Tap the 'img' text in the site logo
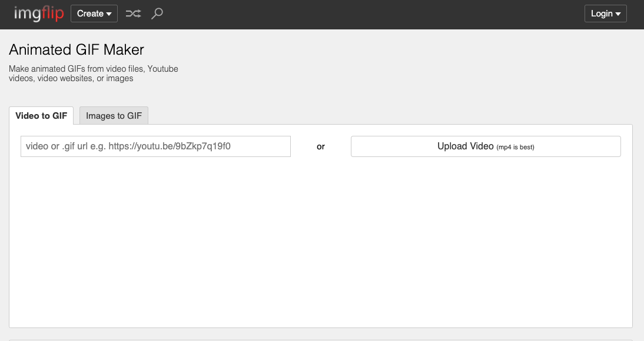This screenshot has height=341, width=644. coord(26,14)
